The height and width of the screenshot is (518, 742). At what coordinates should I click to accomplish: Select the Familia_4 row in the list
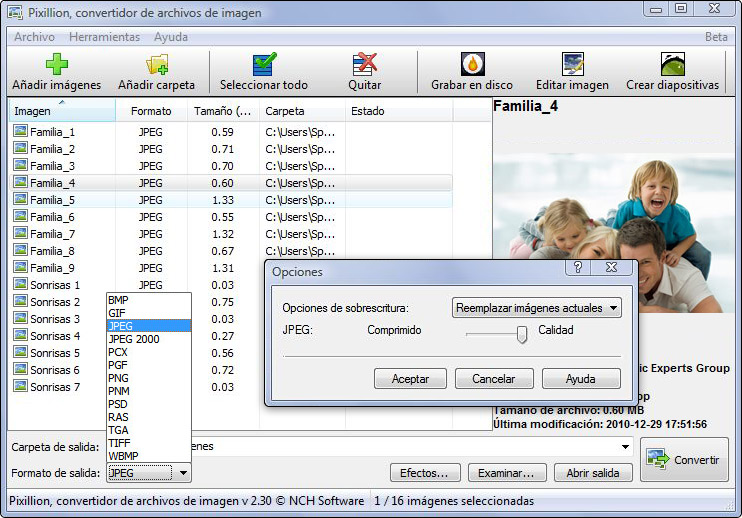[230, 183]
